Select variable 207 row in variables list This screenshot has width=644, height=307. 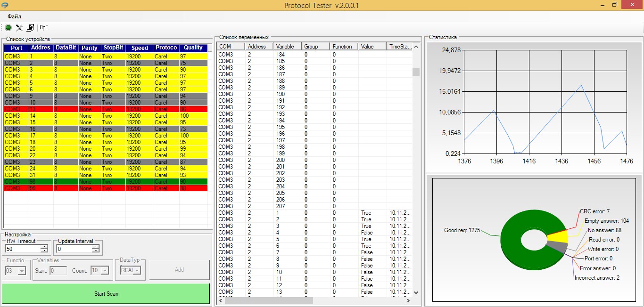coord(314,206)
